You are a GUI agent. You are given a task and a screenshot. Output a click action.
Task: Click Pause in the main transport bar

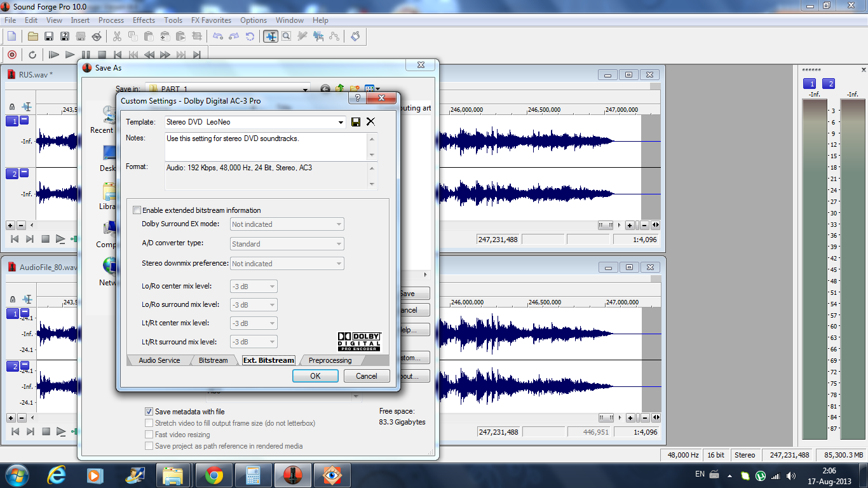[86, 55]
